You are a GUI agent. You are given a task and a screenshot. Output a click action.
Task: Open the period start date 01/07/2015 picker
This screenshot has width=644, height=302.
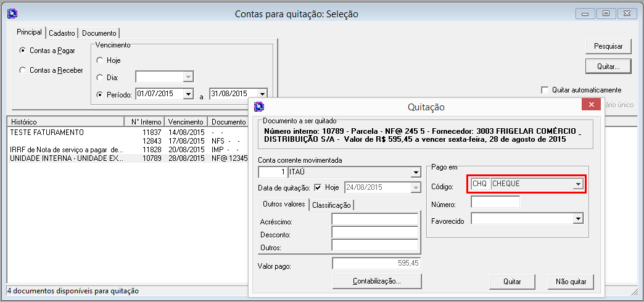[x=188, y=94]
